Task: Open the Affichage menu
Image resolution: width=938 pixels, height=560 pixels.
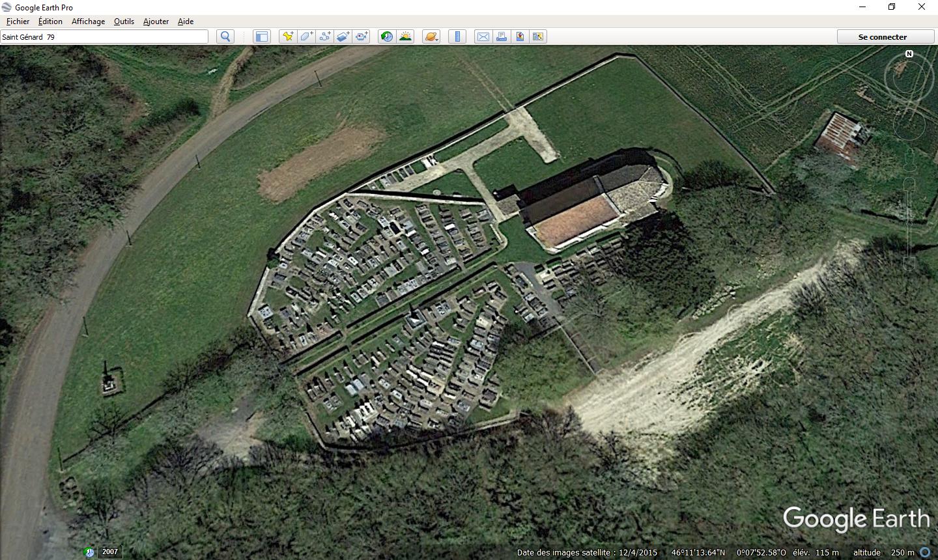Action: click(88, 21)
